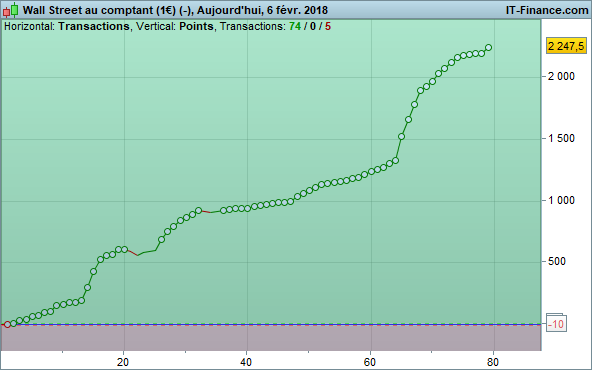Click the 1 500 y-axis tick label
The width and height of the screenshot is (592, 370).
coord(561,138)
